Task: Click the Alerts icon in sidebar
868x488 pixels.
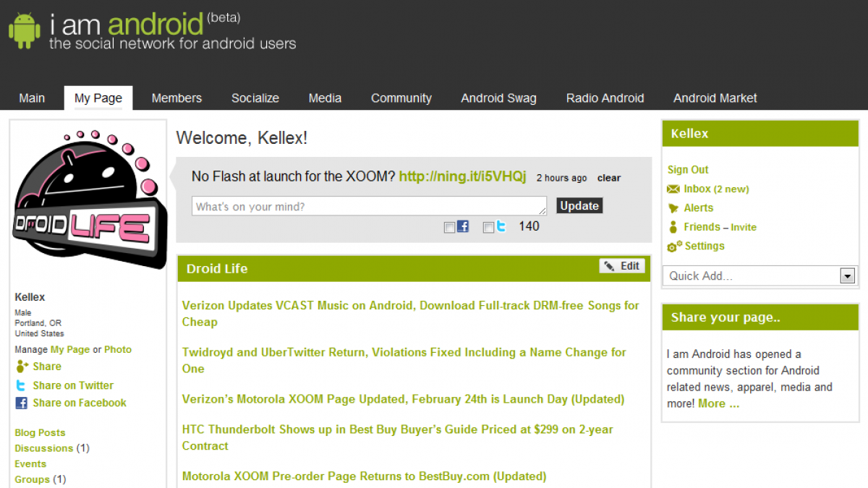Action: (x=674, y=208)
